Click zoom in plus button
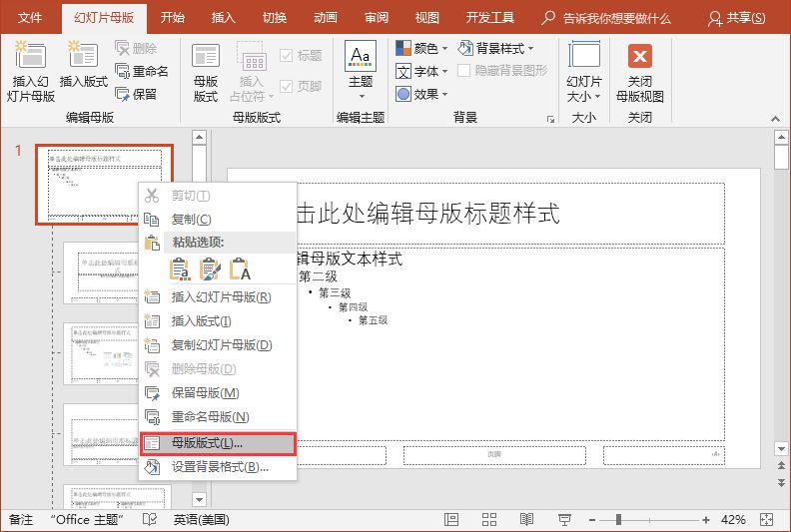 (706, 519)
